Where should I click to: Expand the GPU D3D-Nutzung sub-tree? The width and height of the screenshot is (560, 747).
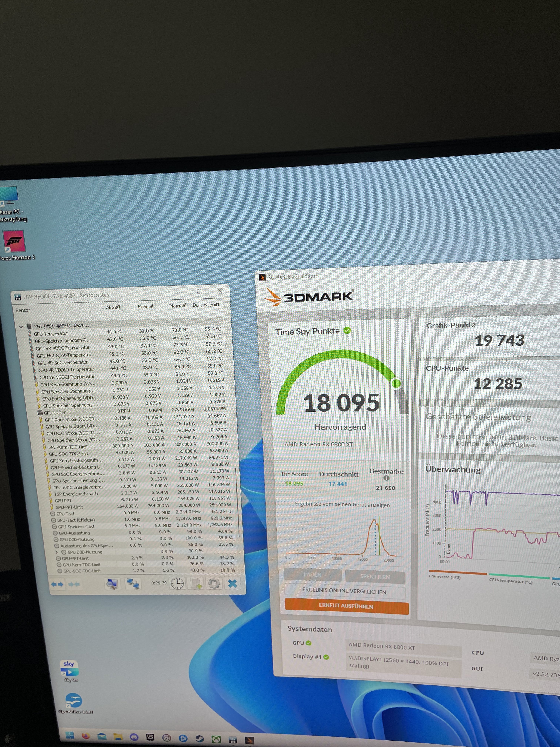57,552
